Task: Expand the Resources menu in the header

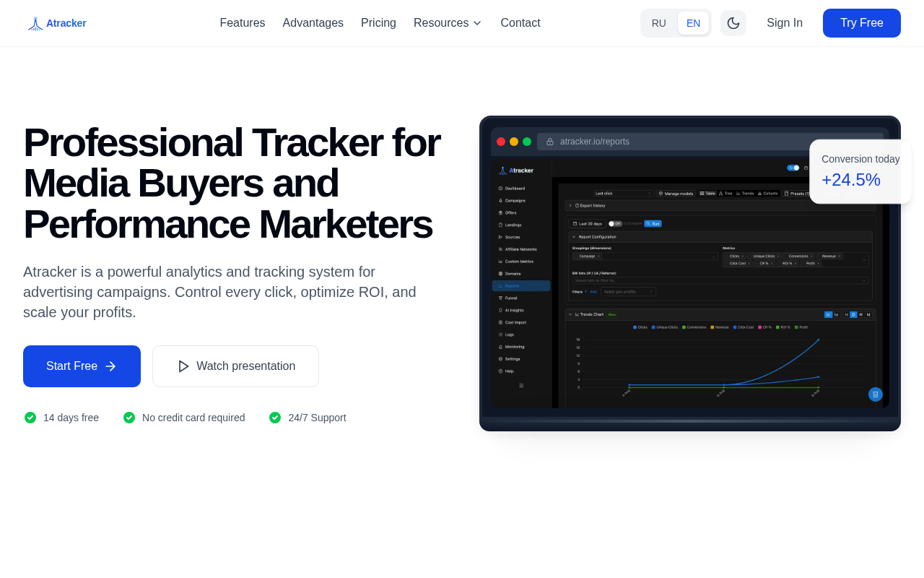Action: pyautogui.click(x=448, y=23)
